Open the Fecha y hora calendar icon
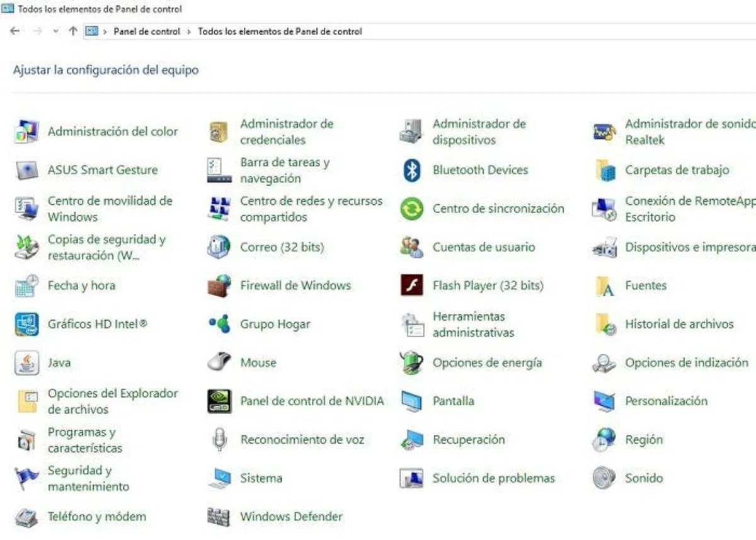This screenshot has width=756, height=540. pyautogui.click(x=26, y=286)
